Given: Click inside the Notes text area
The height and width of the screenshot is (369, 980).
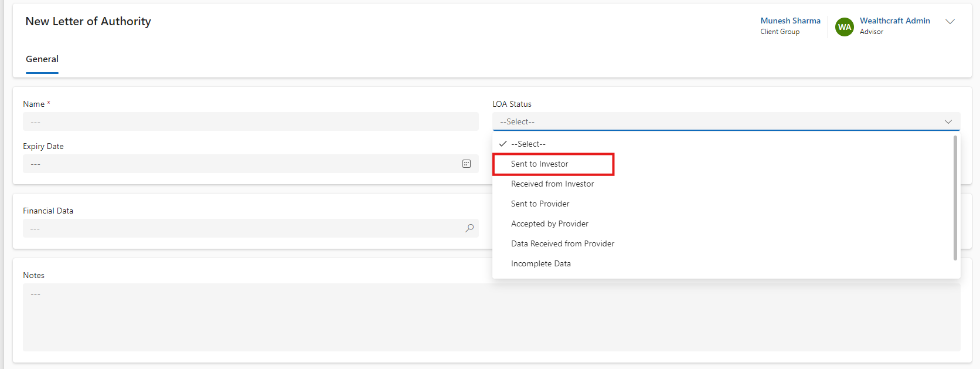Looking at the screenshot, I should pyautogui.click(x=491, y=317).
